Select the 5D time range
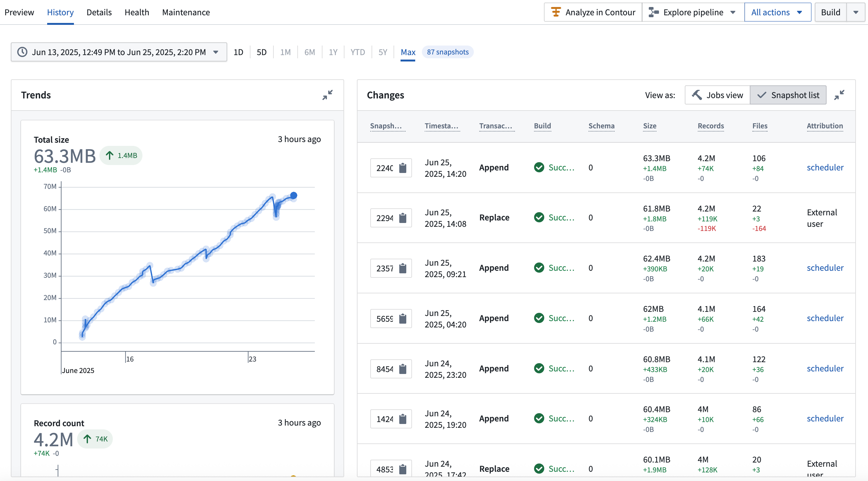 [x=262, y=52]
